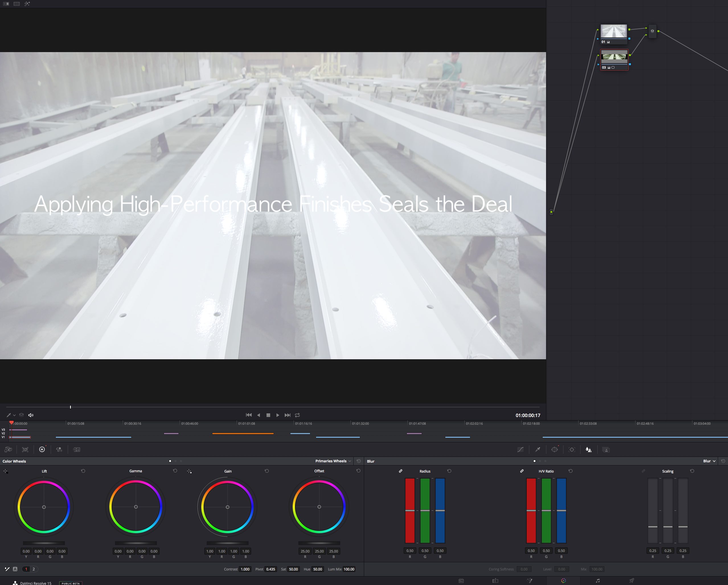The width and height of the screenshot is (728, 585).
Task: Click the Lift master wheel slider
Action: [44, 543]
